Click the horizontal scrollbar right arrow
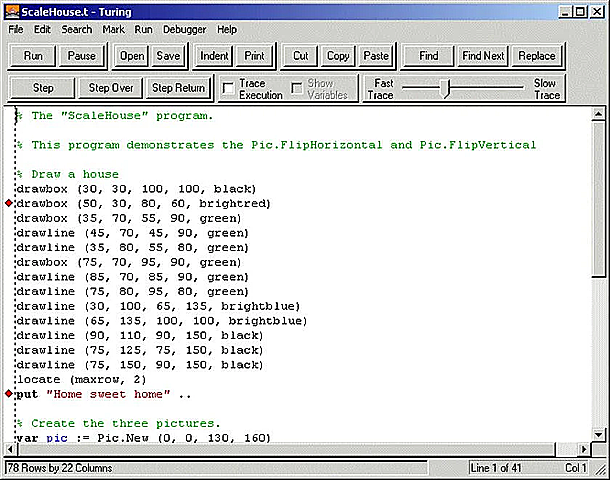Image resolution: width=610 pixels, height=480 pixels. [584, 449]
